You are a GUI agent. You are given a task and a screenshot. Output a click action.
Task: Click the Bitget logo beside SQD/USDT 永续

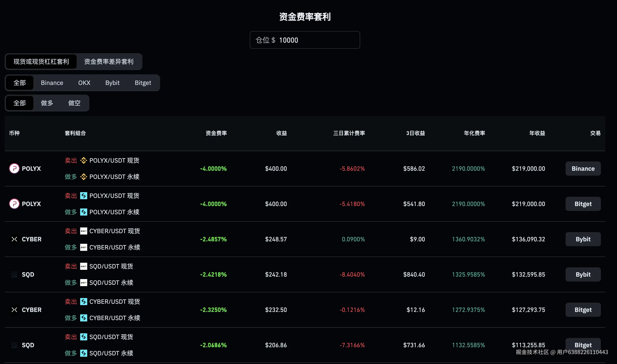[84, 353]
